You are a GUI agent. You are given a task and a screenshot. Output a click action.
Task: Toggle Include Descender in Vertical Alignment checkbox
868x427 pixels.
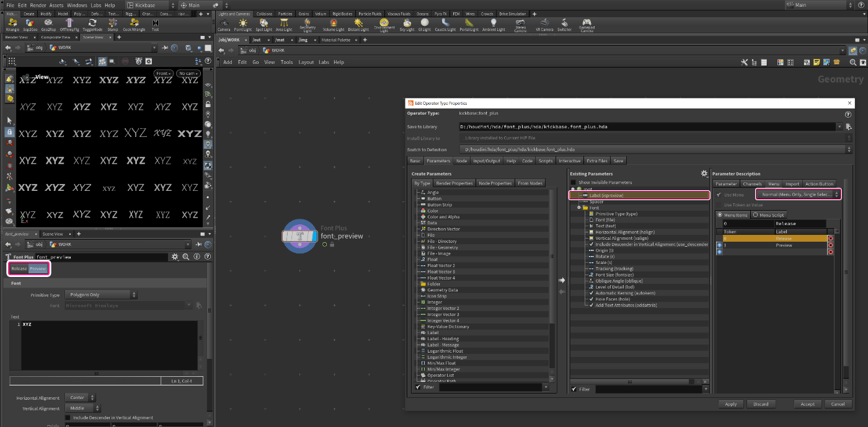pyautogui.click(x=68, y=418)
